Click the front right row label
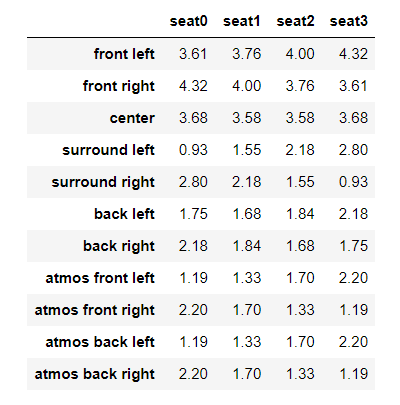Viewport: 400px width, 405px height. click(119, 86)
